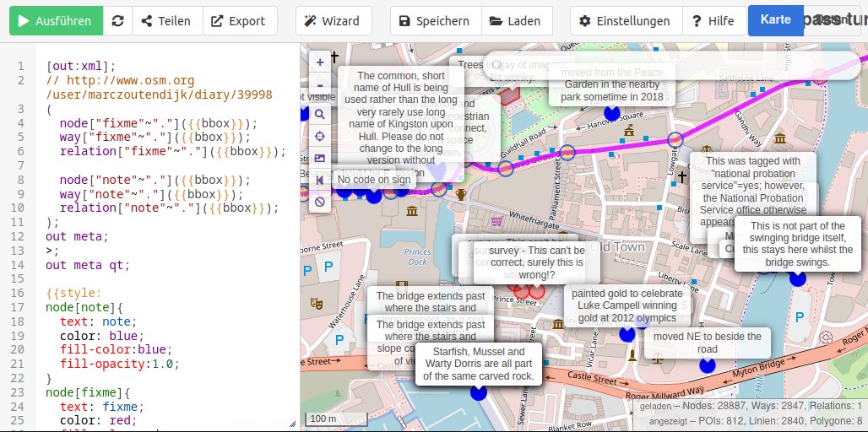Image resolution: width=868 pixels, height=432 pixels.
Task: Click code line '[out:xml];'
Action: click(x=81, y=67)
